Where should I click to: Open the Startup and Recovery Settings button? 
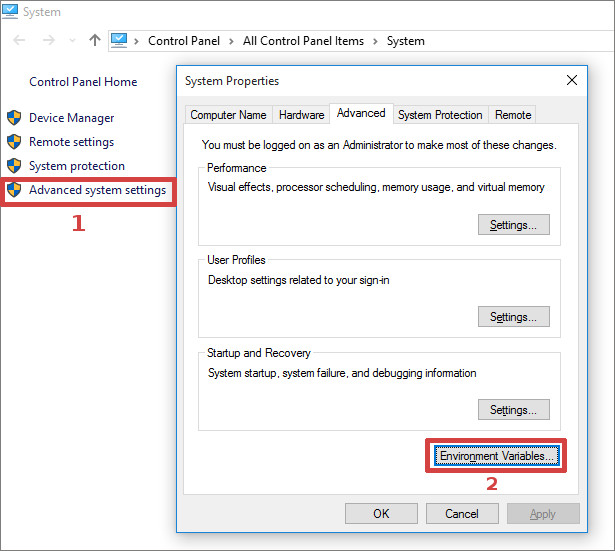coord(513,410)
